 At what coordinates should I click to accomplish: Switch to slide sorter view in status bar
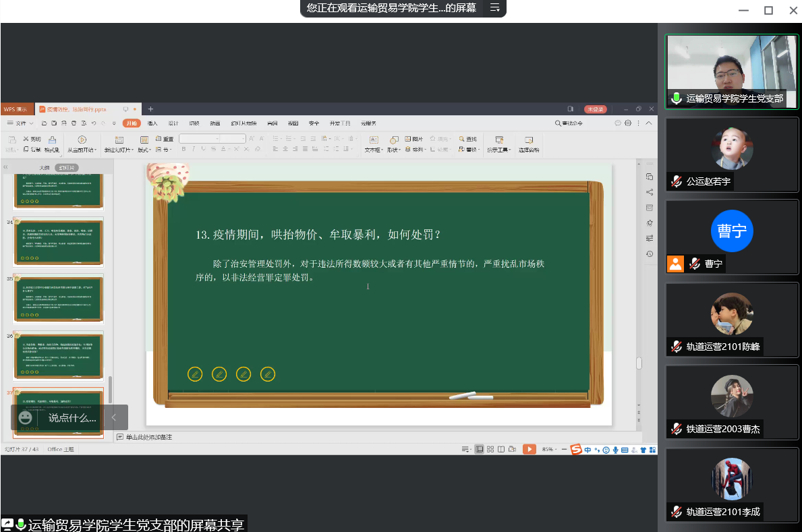pyautogui.click(x=490, y=449)
